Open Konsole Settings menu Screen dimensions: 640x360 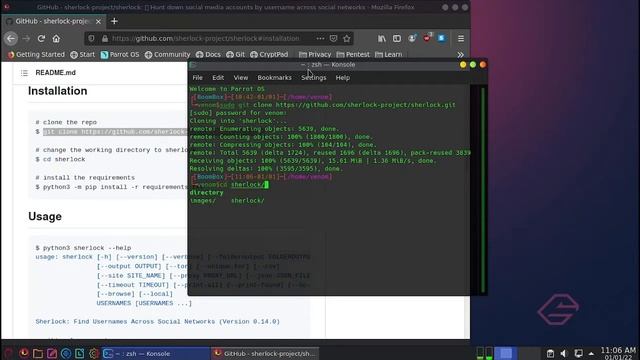point(313,78)
